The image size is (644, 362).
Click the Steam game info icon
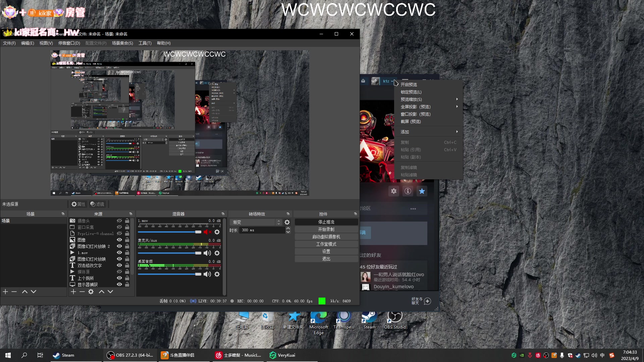pyautogui.click(x=408, y=191)
